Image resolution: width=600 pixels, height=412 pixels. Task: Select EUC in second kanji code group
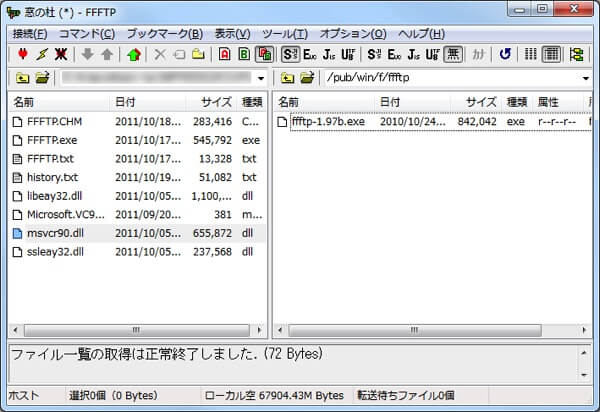(x=394, y=54)
